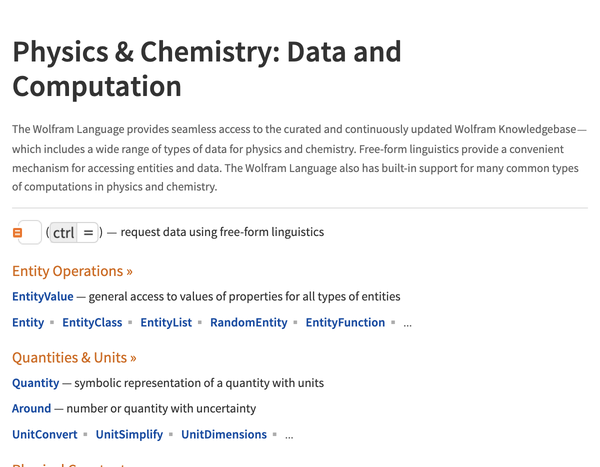Click the equals key label
This screenshot has height=467, width=600.
pyautogui.click(x=88, y=233)
